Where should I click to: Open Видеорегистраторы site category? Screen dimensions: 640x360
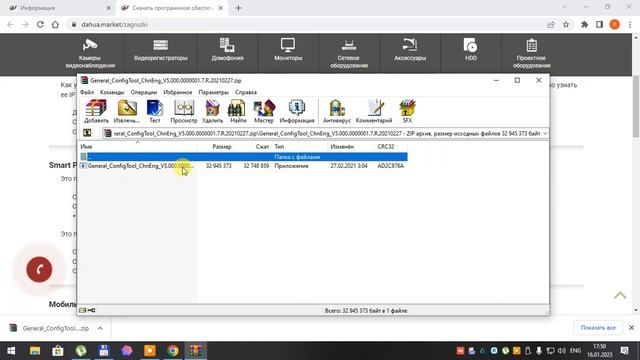161,51
